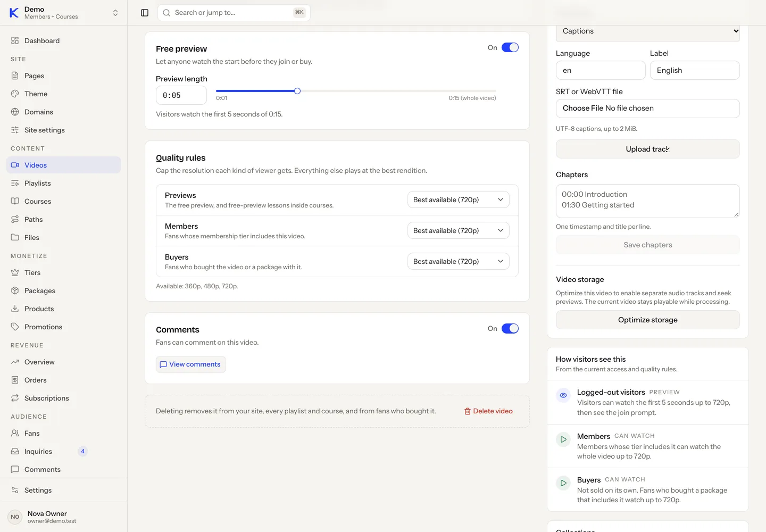766x532 pixels.
Task: Turn off the Free preview switch
Action: click(x=510, y=47)
